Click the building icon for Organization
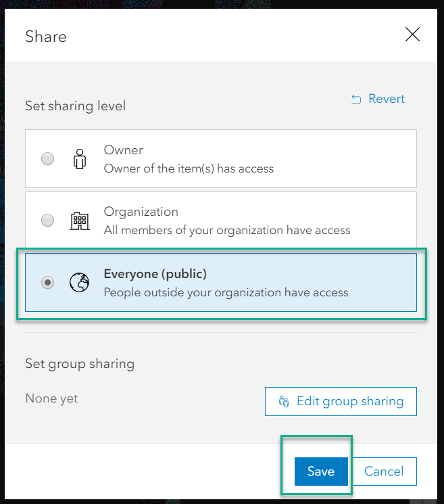The width and height of the screenshot is (444, 504). point(80,221)
